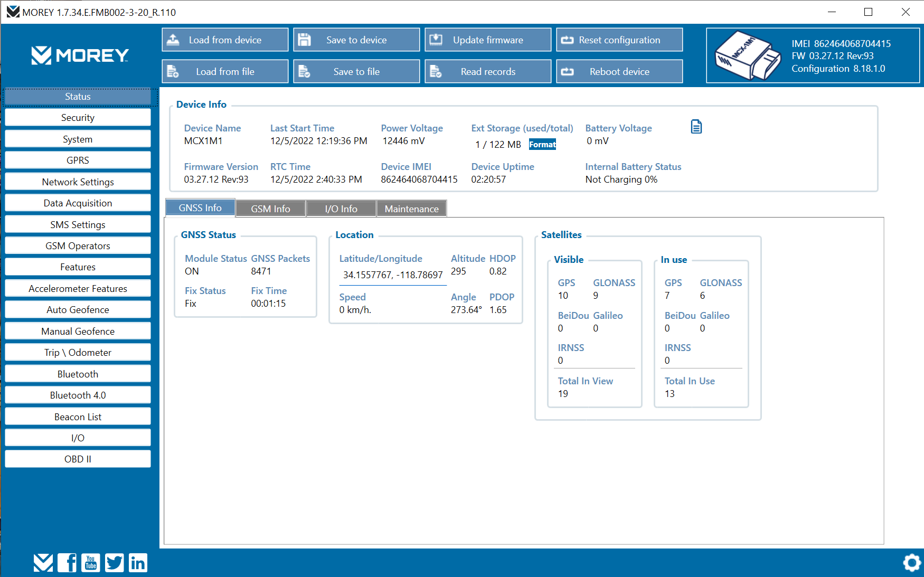Open SMS Settings

(78, 225)
